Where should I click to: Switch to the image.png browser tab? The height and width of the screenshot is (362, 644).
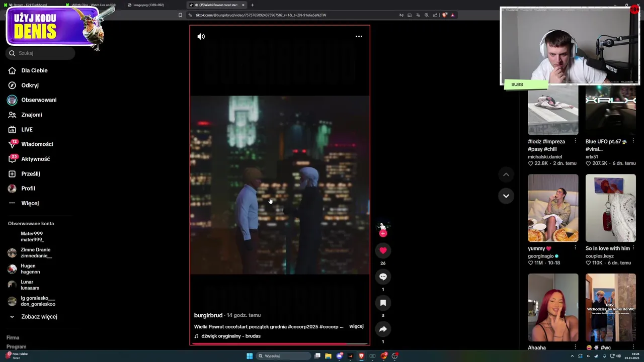(x=153, y=5)
